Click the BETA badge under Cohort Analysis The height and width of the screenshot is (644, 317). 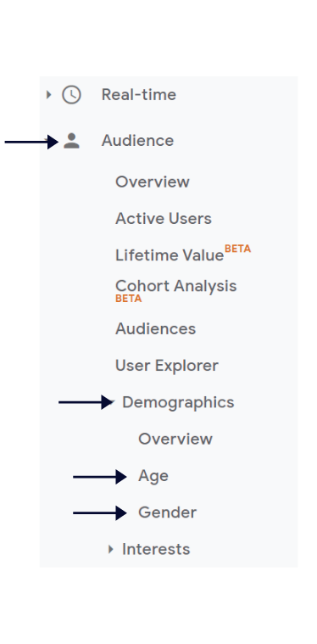pyautogui.click(x=128, y=299)
